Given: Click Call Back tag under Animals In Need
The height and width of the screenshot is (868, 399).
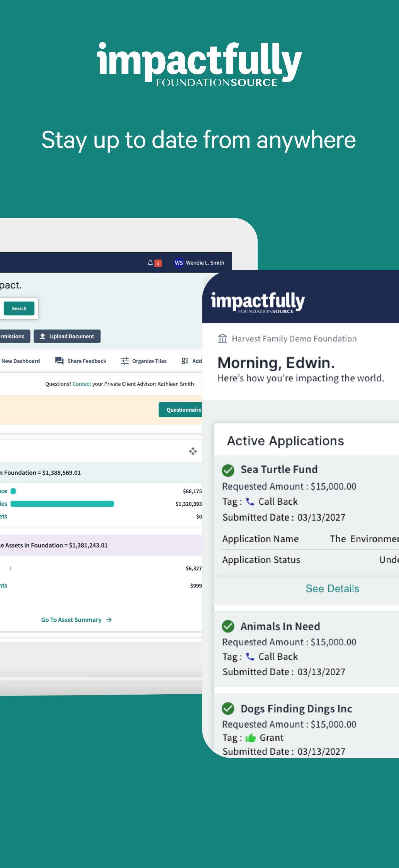Looking at the screenshot, I should pos(278,656).
